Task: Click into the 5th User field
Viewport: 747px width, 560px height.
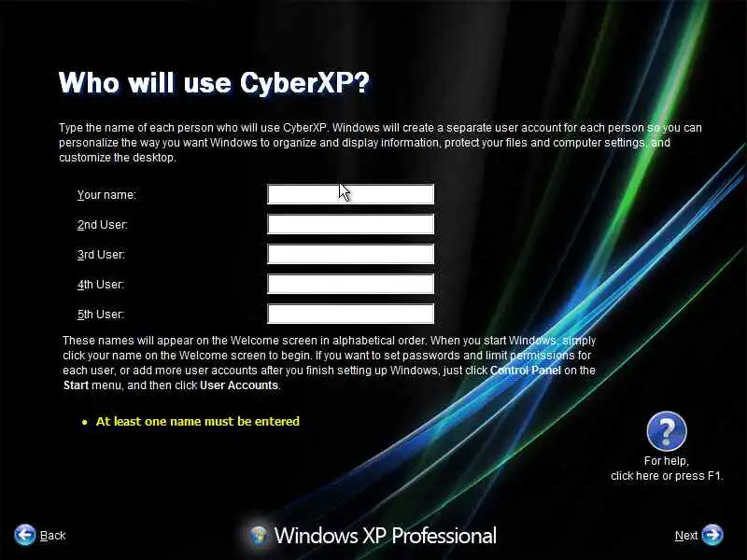Action: point(351,314)
